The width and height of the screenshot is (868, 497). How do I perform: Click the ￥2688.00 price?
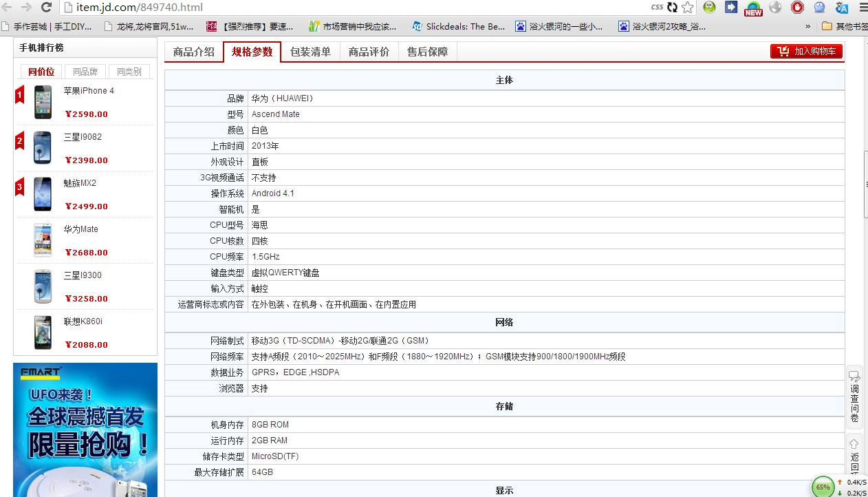[86, 253]
